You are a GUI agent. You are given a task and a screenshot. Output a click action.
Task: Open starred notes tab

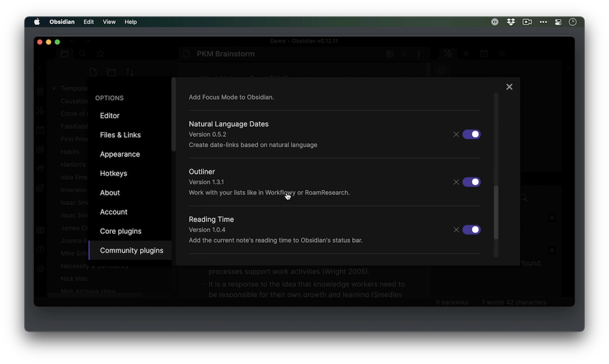pos(100,54)
